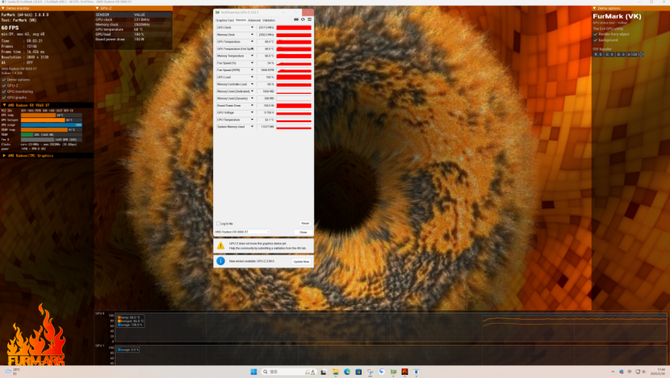670x378 pixels.
Task: Click the Reset button in GPU-Z
Action: point(305,223)
